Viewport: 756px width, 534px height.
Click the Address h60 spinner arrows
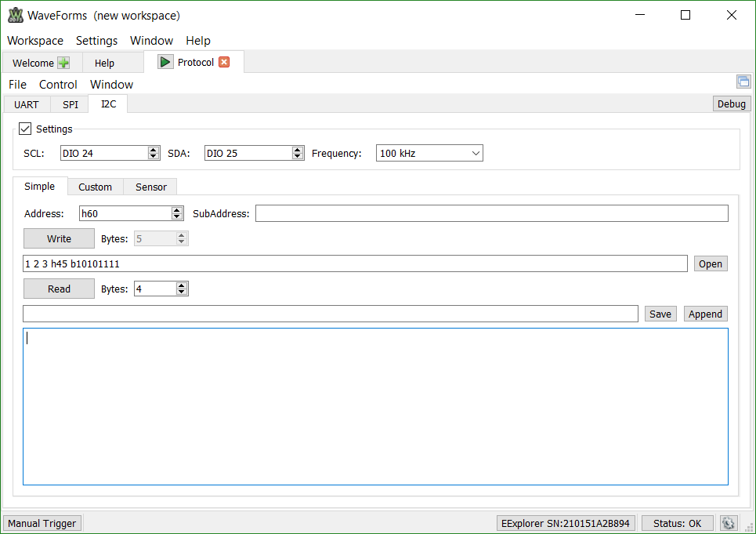[x=177, y=214]
